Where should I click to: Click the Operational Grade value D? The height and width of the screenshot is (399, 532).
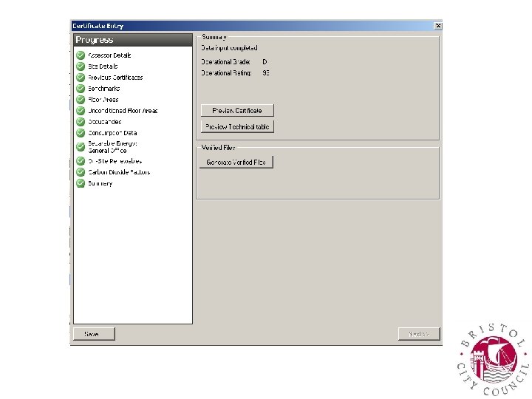pyautogui.click(x=265, y=62)
